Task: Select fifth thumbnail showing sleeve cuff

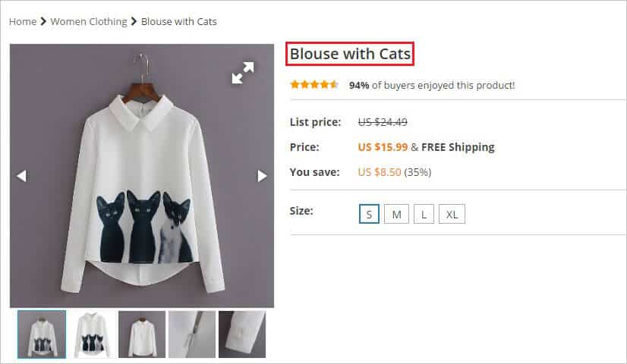Action: pos(242,334)
